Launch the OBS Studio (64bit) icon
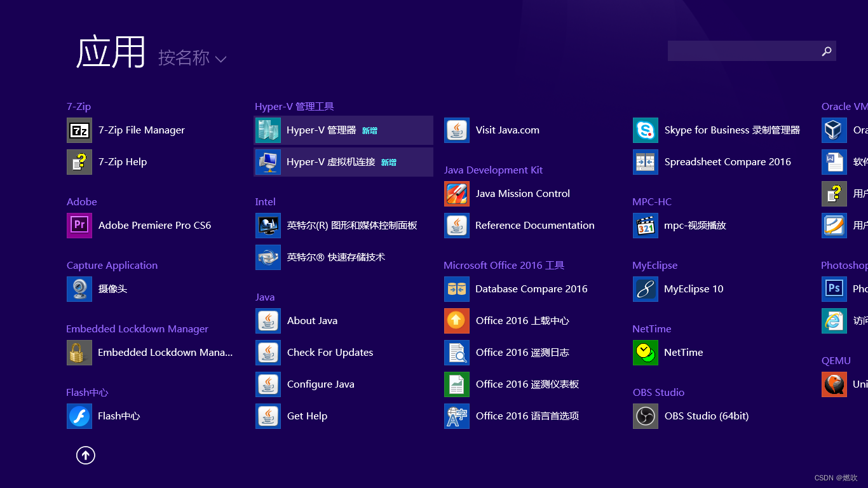The height and width of the screenshot is (488, 868). point(646,416)
